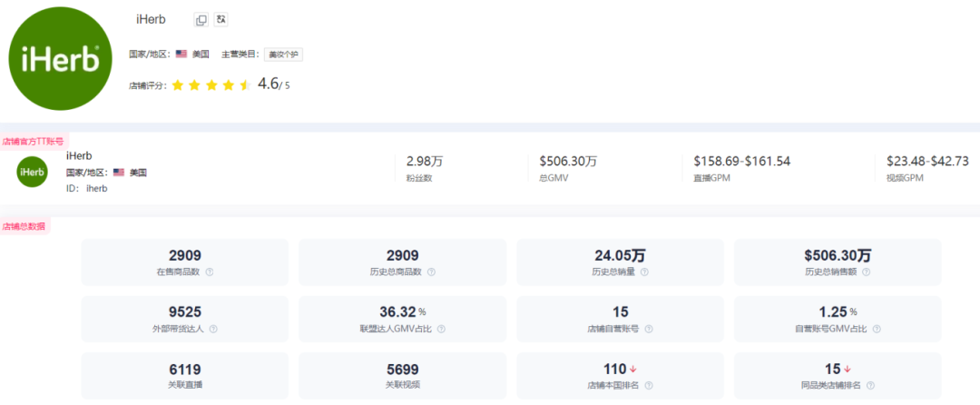Show info tooltip for 历史总销售额

coord(866,272)
